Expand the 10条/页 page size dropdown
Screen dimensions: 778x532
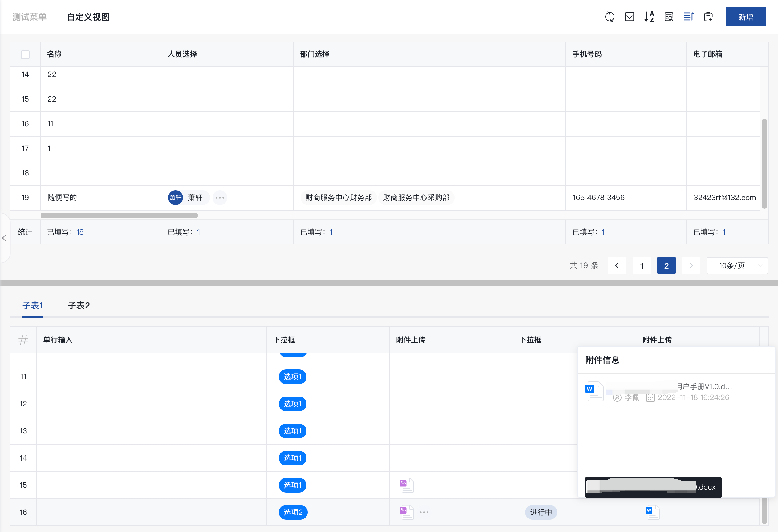pyautogui.click(x=737, y=266)
